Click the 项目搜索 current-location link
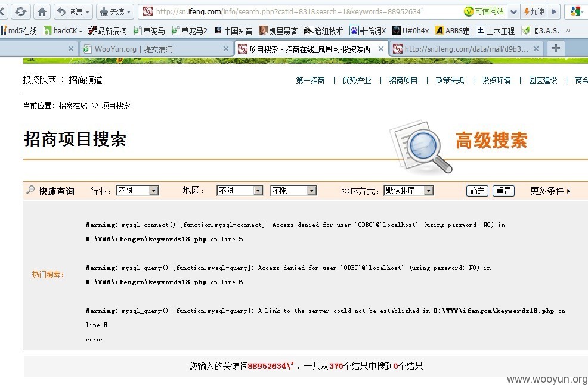Image resolution: width=588 pixels, height=385 pixels. [116, 105]
